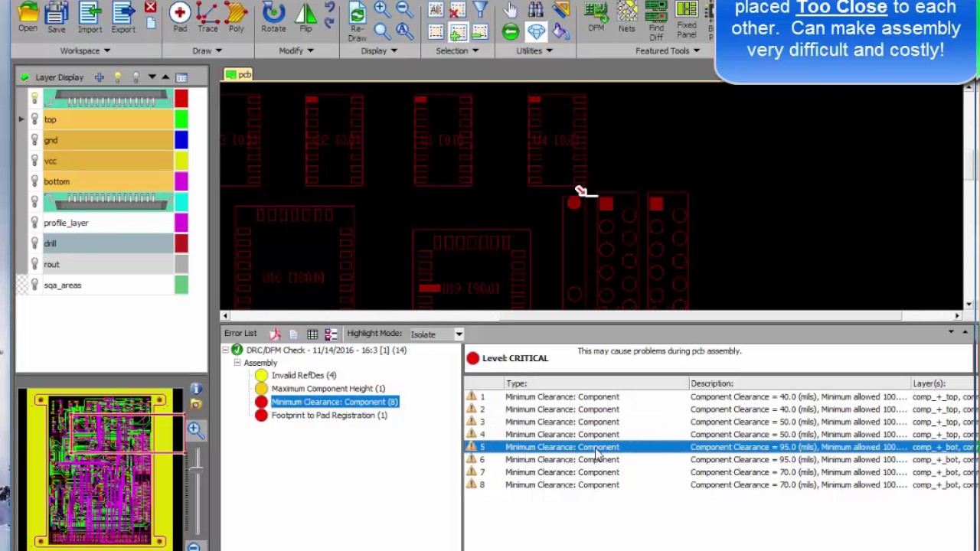
Task: Click the error list table view icon
Action: [x=312, y=334]
